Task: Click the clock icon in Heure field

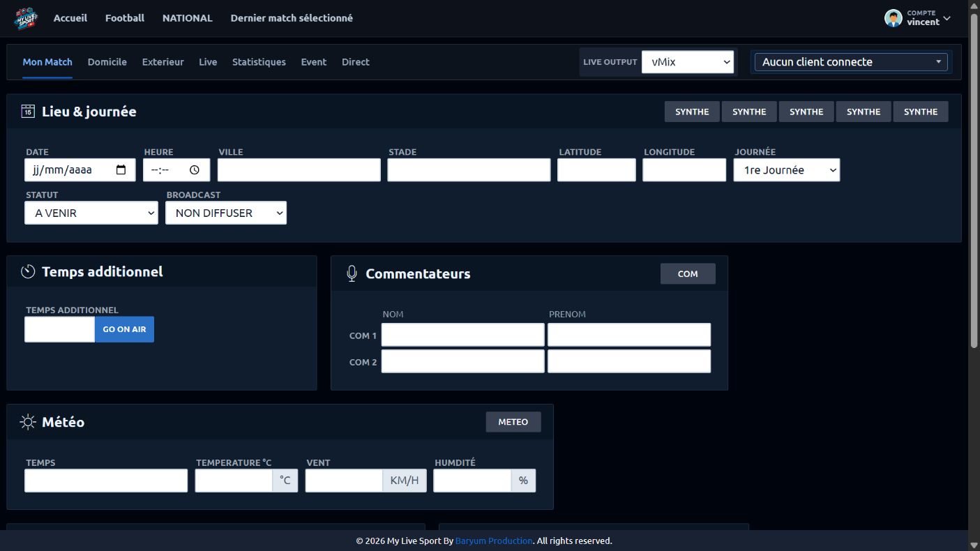Action: [x=195, y=169]
